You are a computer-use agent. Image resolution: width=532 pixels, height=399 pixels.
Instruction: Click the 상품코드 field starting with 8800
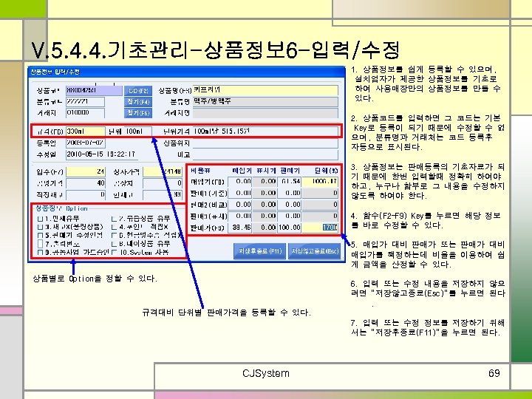click(x=94, y=91)
